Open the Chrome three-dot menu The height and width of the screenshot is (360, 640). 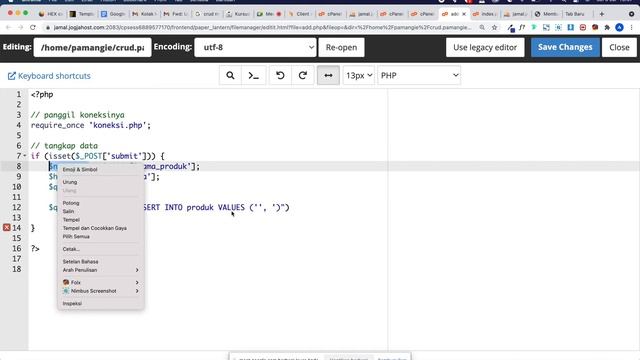(x=631, y=27)
